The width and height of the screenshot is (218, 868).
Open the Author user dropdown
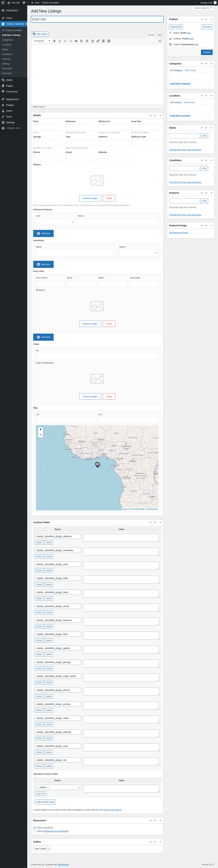pos(42,849)
